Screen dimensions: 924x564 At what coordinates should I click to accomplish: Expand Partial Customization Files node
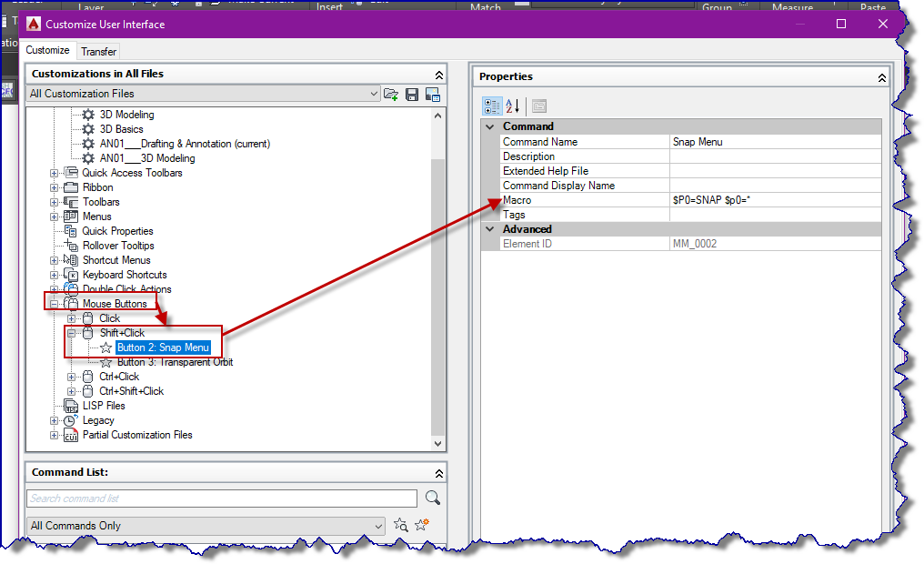[x=55, y=436]
